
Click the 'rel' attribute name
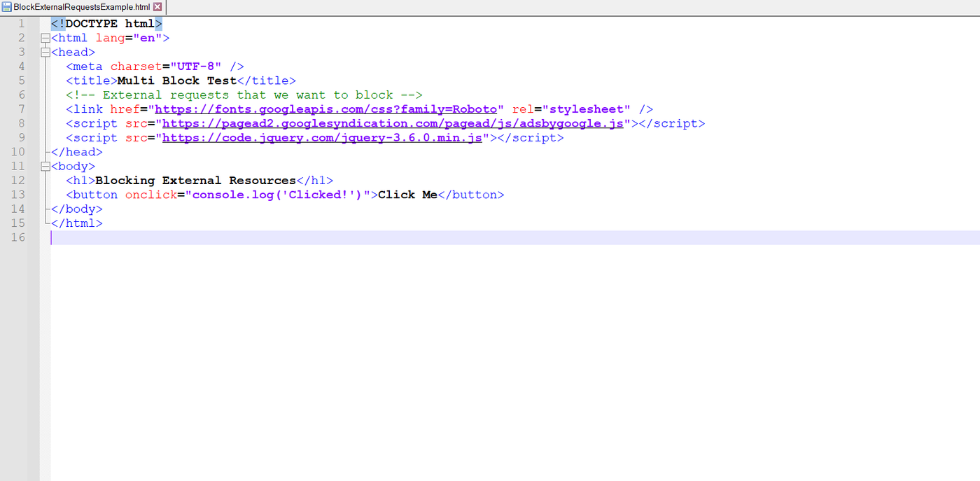coord(524,109)
